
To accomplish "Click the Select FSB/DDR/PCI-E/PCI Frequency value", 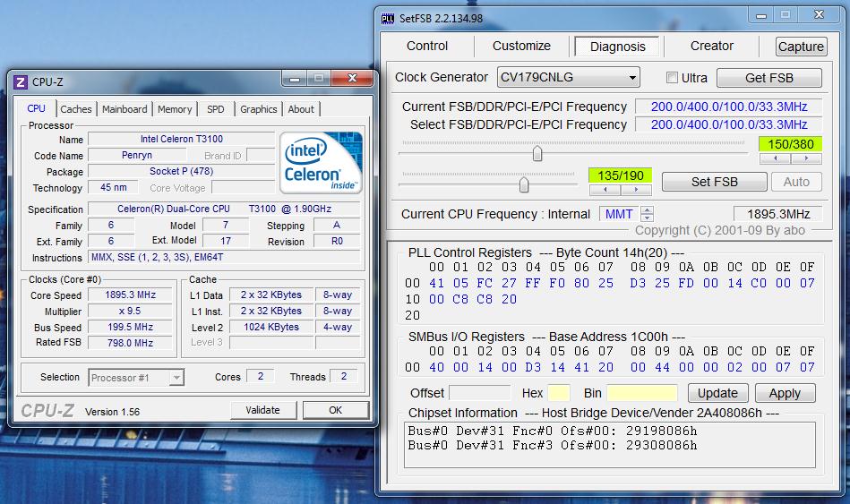I will (729, 124).
